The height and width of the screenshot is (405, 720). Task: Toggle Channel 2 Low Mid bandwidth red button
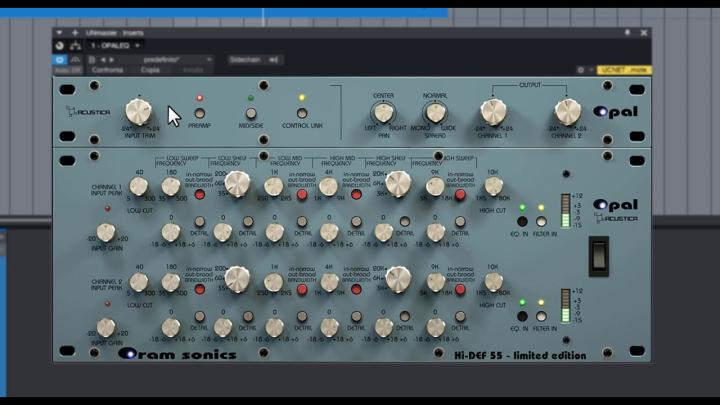point(302,290)
